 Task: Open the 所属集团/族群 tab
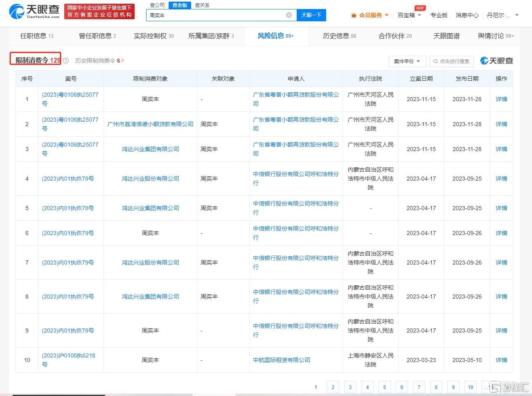pyautogui.click(x=211, y=36)
